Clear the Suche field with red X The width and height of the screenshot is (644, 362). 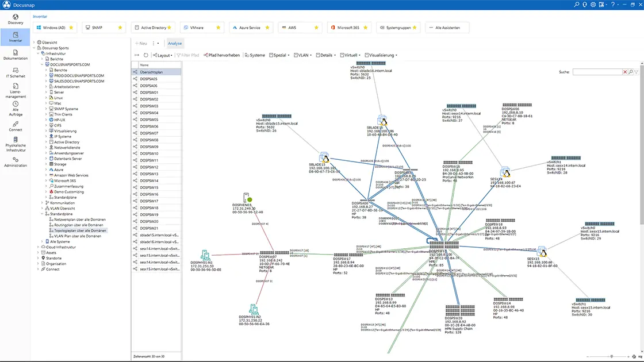(x=625, y=72)
